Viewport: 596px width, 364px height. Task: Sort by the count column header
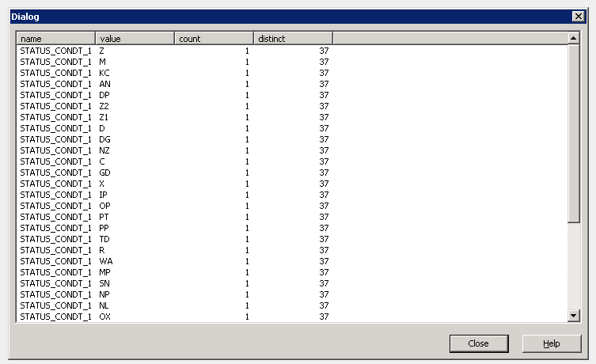[x=214, y=38]
